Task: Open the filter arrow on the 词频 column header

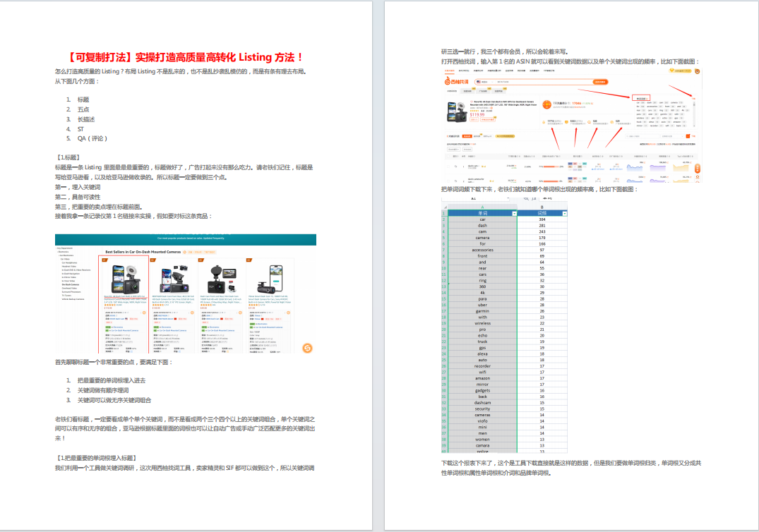Action: [x=564, y=213]
